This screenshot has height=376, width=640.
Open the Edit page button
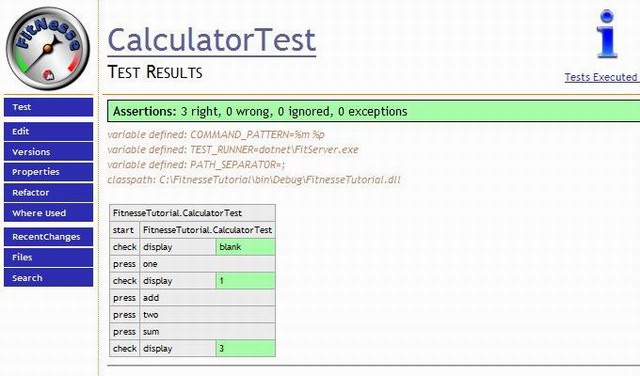[x=49, y=131]
